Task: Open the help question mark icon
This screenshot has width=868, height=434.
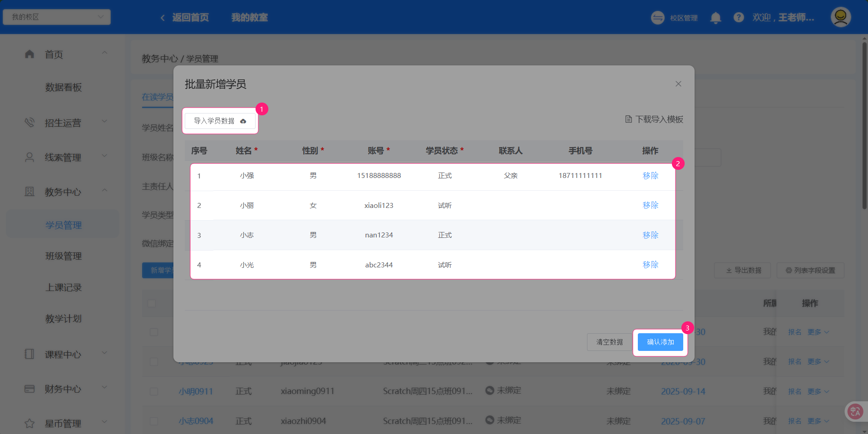Action: 739,18
